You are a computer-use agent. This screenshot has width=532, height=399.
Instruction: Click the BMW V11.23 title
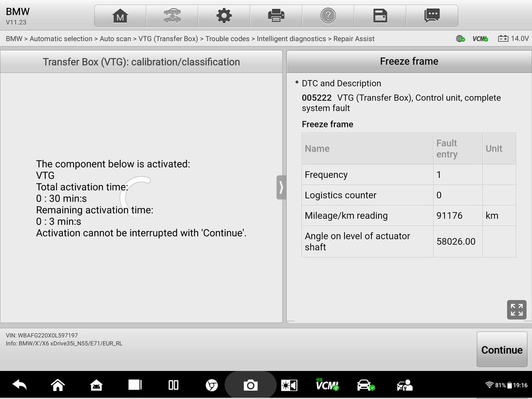[x=18, y=16]
